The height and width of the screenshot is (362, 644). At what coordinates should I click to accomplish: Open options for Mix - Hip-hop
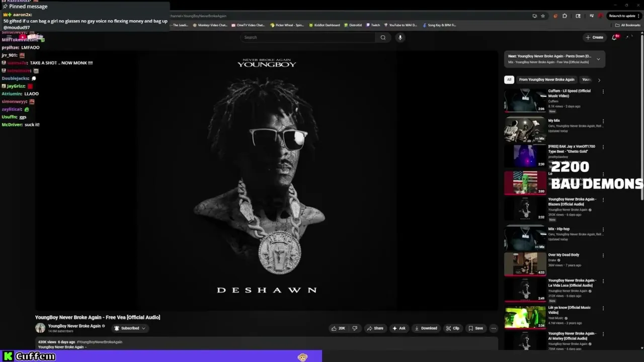[x=603, y=229]
